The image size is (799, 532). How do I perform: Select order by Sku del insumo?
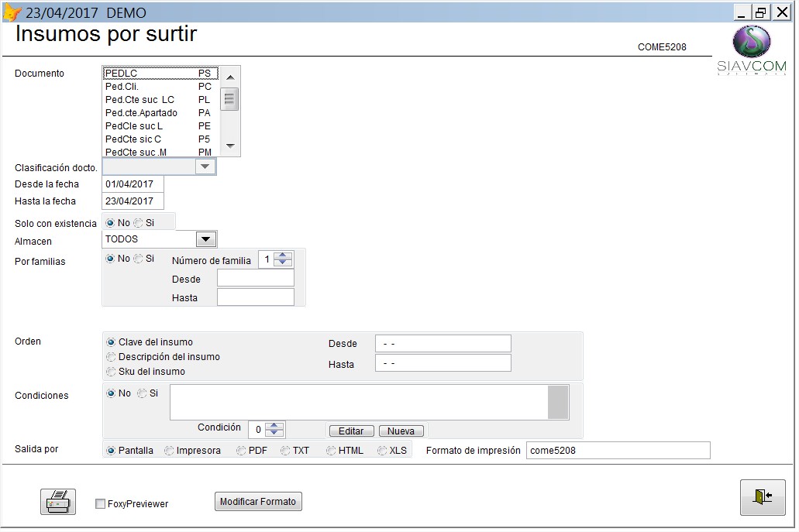pos(146,372)
